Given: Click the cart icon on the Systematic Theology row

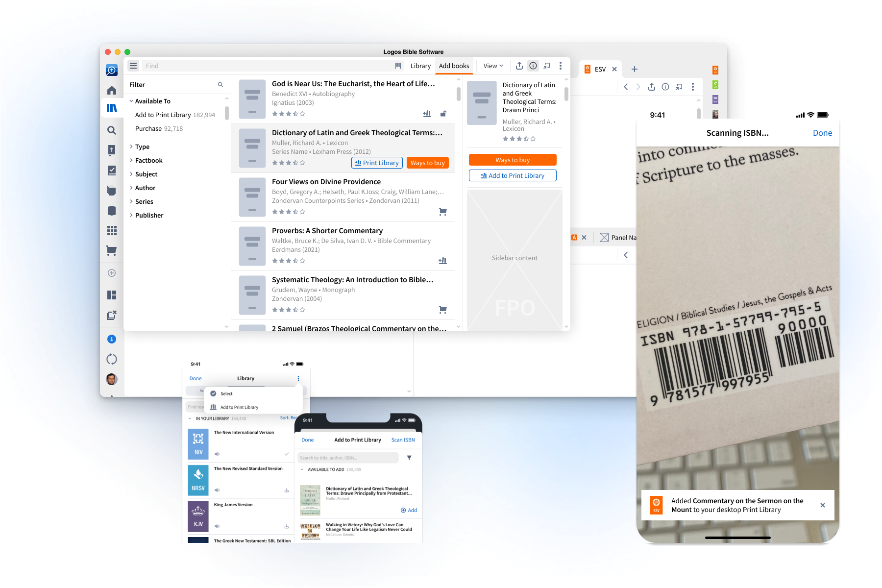Looking at the screenshot, I should coord(443,310).
